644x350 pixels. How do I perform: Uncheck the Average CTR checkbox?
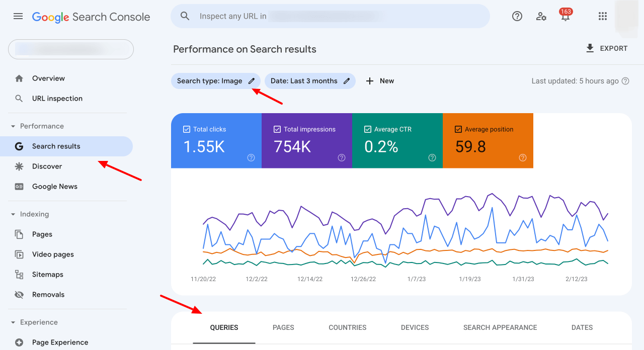[368, 129]
